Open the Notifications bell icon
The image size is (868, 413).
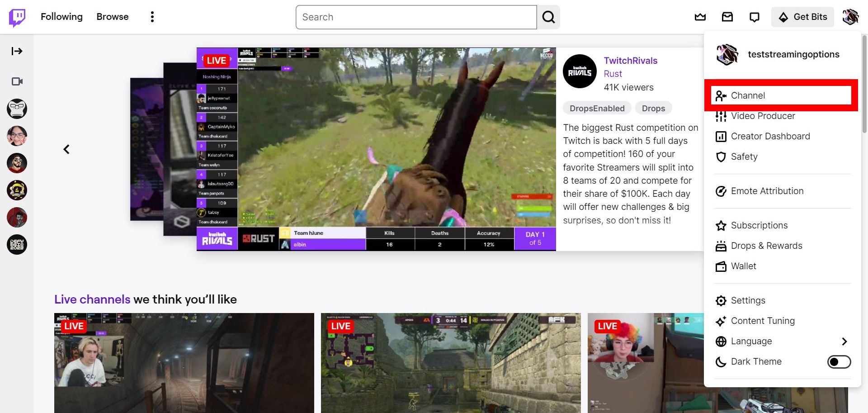click(754, 17)
